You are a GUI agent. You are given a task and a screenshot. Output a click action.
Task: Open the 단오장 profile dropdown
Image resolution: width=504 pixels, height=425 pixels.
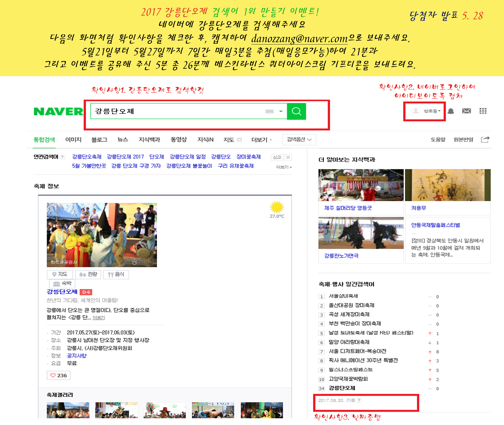coord(432,111)
